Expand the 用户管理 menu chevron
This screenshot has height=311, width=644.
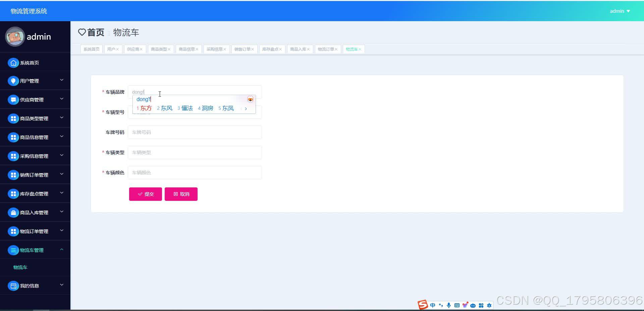[62, 80]
